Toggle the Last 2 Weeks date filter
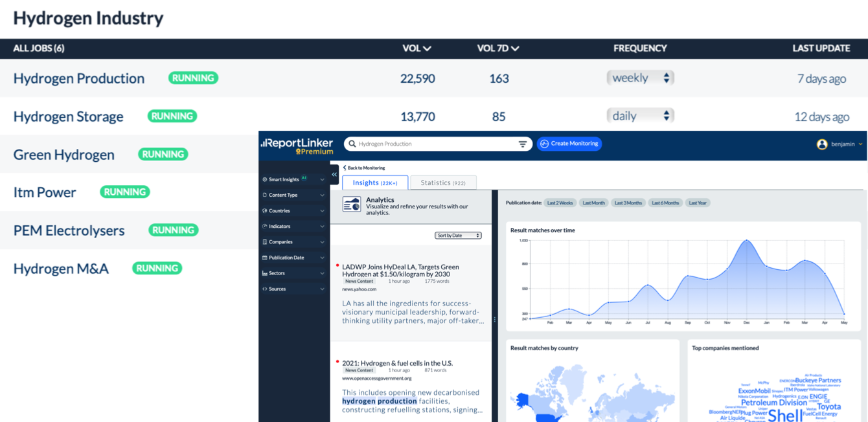Image resolution: width=868 pixels, height=422 pixels. (x=560, y=203)
